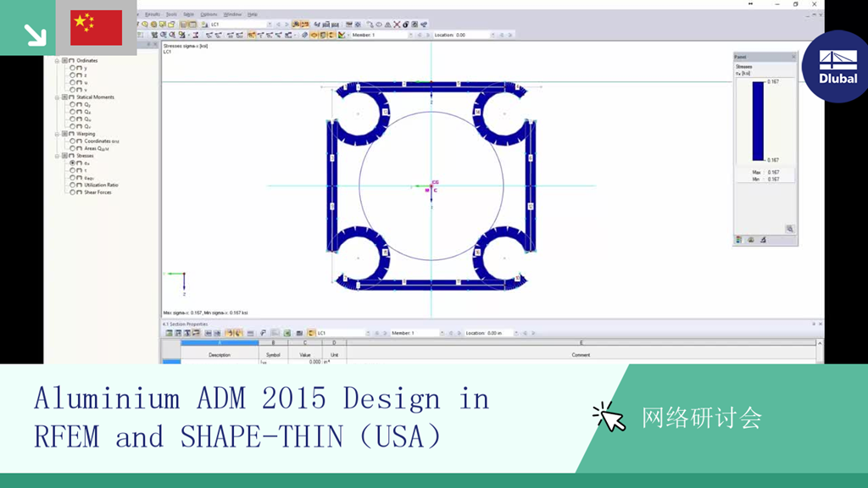Viewport: 868px width, 488px height.
Task: Click the green arrow icon at top-left
Action: click(35, 34)
